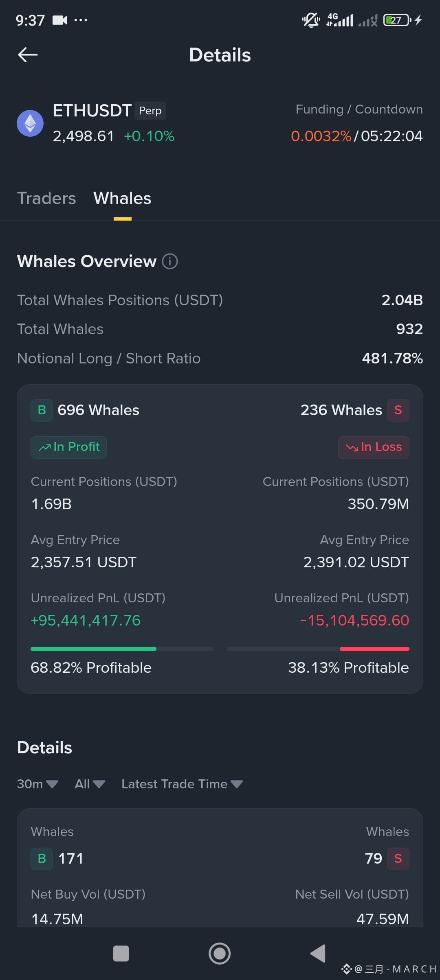Select the Whales tab

(122, 198)
